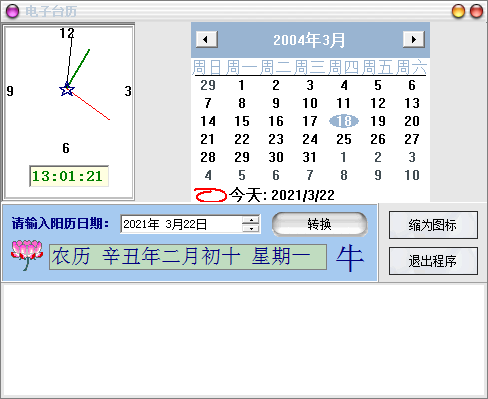
Task: Click the 缩为图标 minimize-to-icon button
Action: (x=433, y=225)
